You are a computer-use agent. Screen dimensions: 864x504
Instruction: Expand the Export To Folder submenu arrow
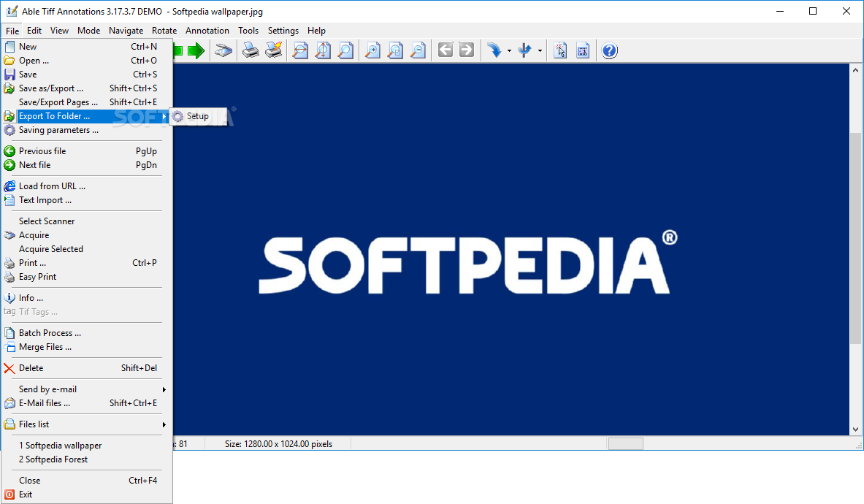point(164,116)
